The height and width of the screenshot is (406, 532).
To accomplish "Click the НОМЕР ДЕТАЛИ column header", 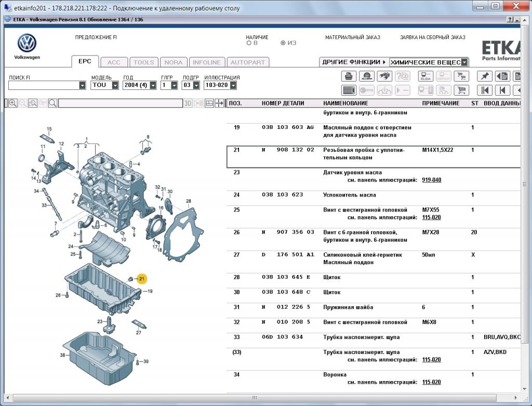I will tap(283, 103).
